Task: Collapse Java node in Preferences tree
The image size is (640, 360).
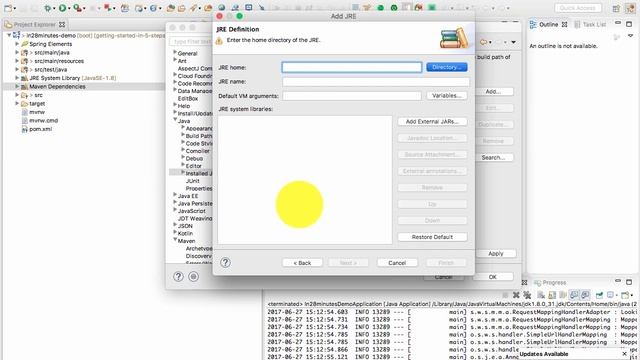Action: pos(175,120)
